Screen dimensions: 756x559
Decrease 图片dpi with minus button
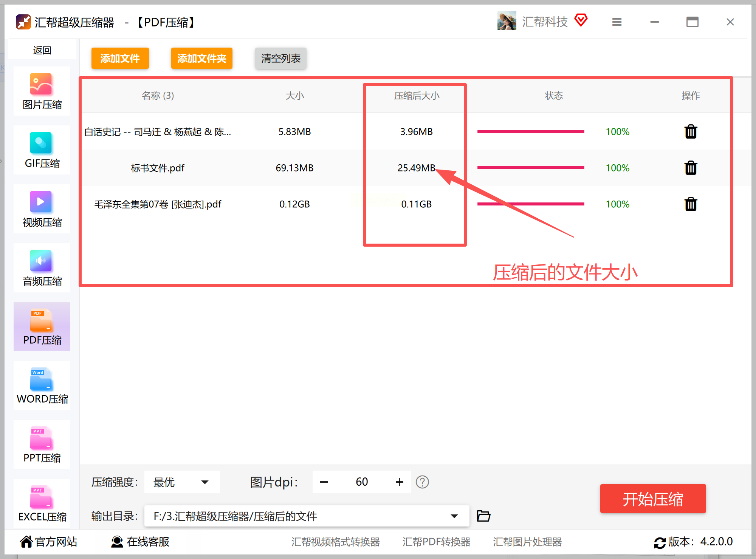[x=324, y=482]
